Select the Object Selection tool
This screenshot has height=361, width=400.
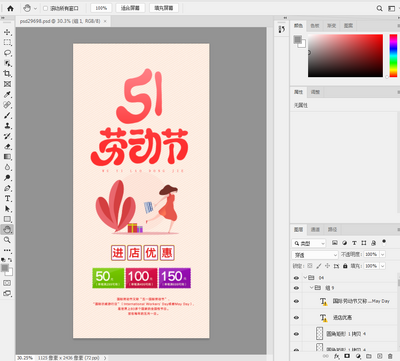[7, 63]
